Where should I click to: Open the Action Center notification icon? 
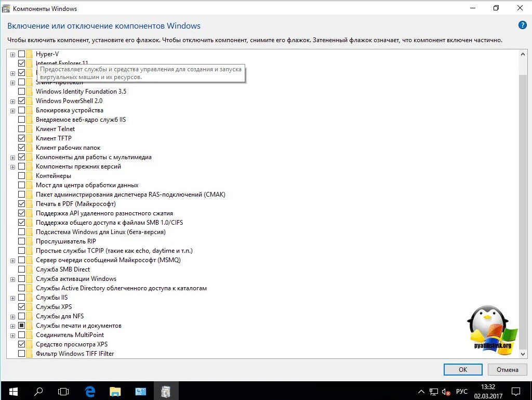516,392
